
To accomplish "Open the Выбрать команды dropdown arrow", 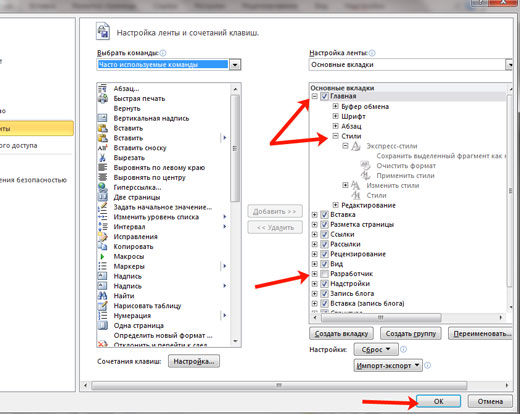I will 235,64.
